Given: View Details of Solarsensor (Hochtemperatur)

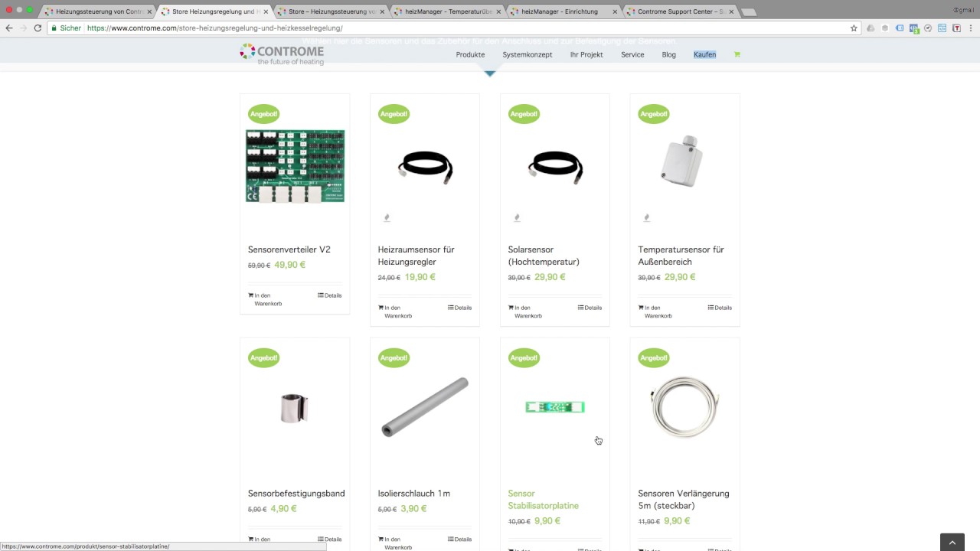Looking at the screenshot, I should [x=590, y=308].
